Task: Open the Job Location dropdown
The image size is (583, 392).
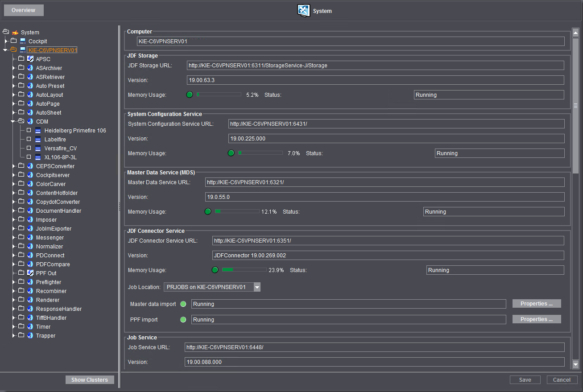Action: pyautogui.click(x=257, y=287)
